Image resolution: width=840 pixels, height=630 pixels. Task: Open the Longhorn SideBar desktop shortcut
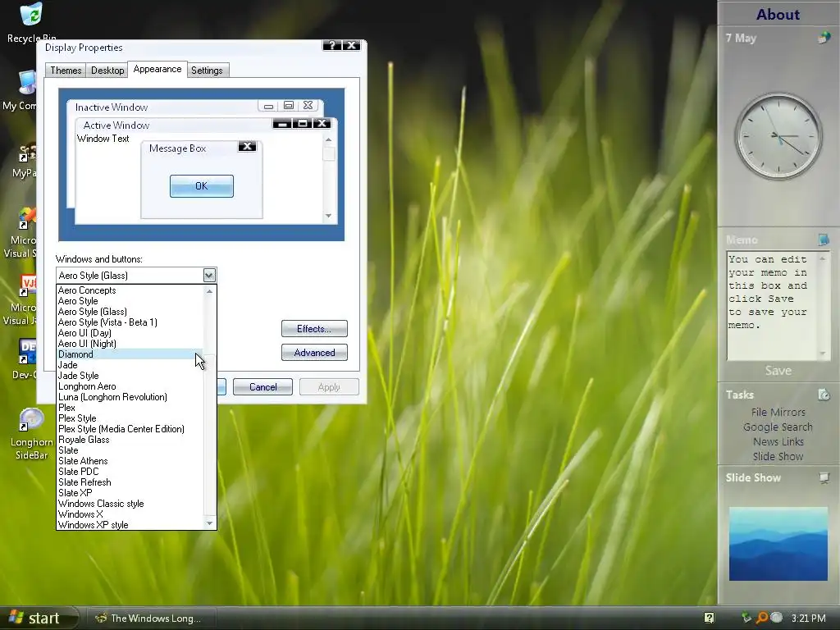[x=31, y=434]
